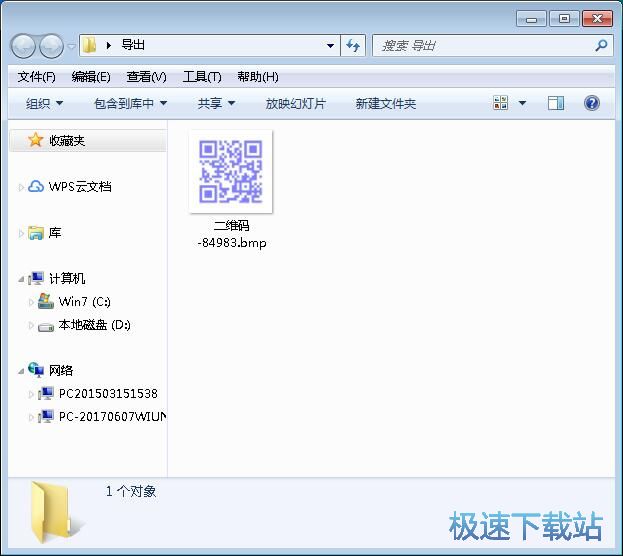The image size is (623, 556).
Task: Select 库 in navigation pane
Action: 55,232
